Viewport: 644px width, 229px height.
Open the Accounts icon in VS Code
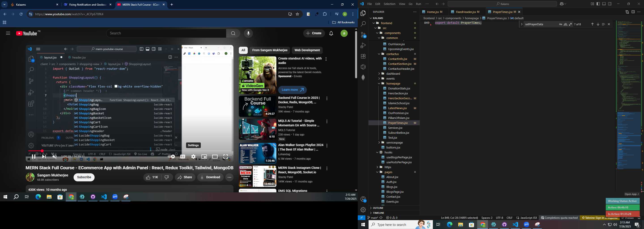click(363, 199)
